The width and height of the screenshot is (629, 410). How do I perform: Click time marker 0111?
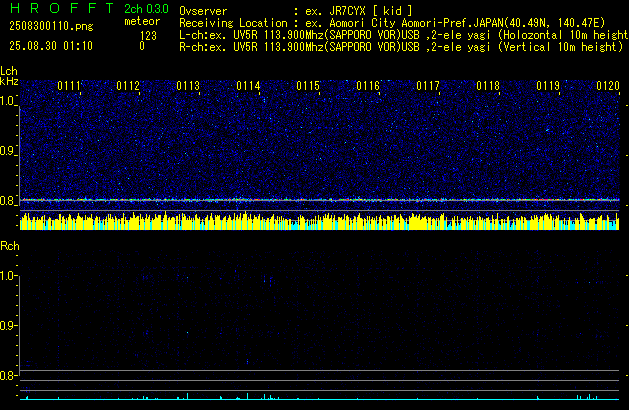tap(69, 86)
